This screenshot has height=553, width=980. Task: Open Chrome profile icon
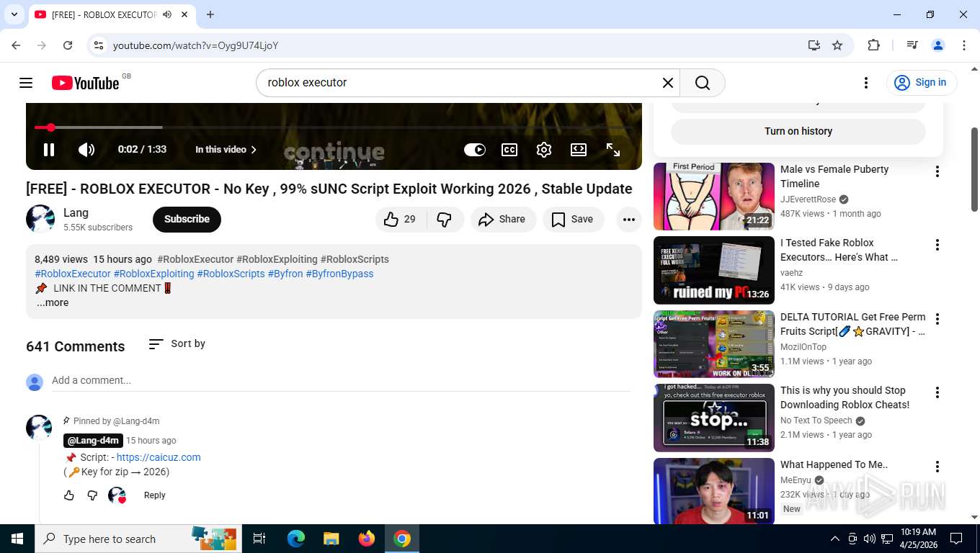tap(938, 45)
